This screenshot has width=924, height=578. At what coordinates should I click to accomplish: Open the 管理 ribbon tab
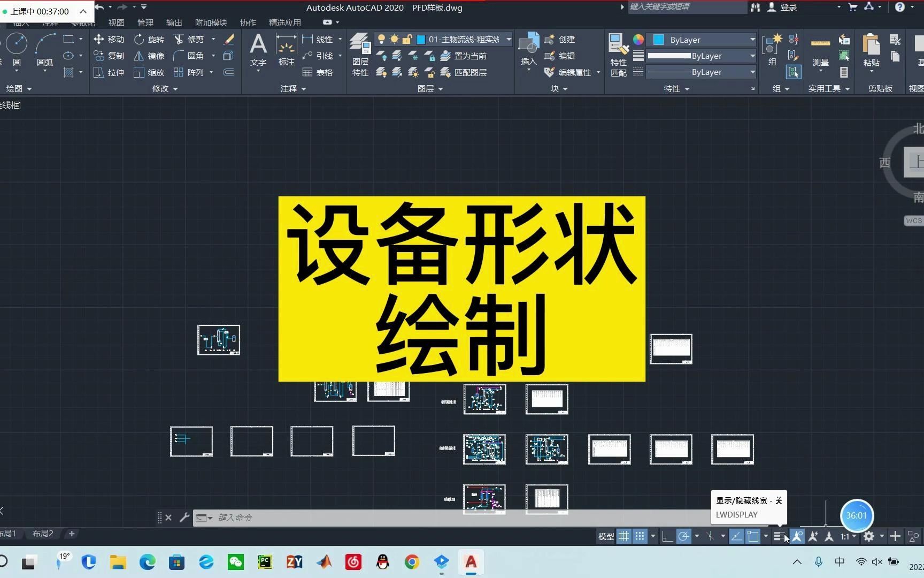[145, 22]
